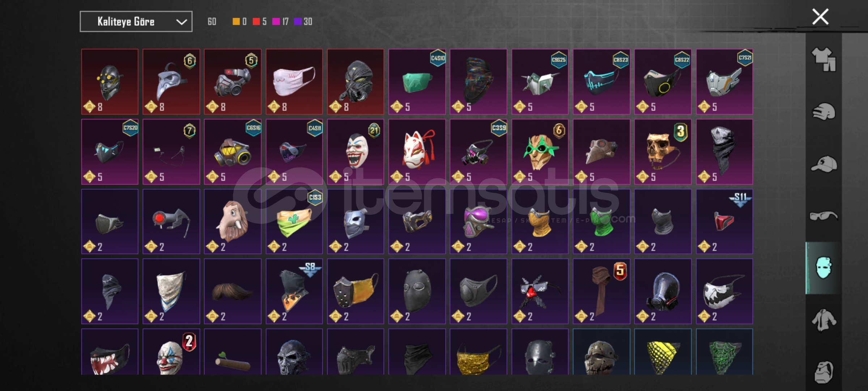Select the white kitsune fox mask

[x=417, y=152]
